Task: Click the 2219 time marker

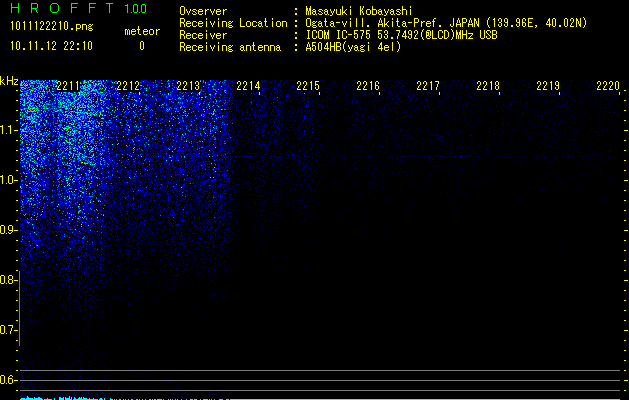Action: coord(548,86)
